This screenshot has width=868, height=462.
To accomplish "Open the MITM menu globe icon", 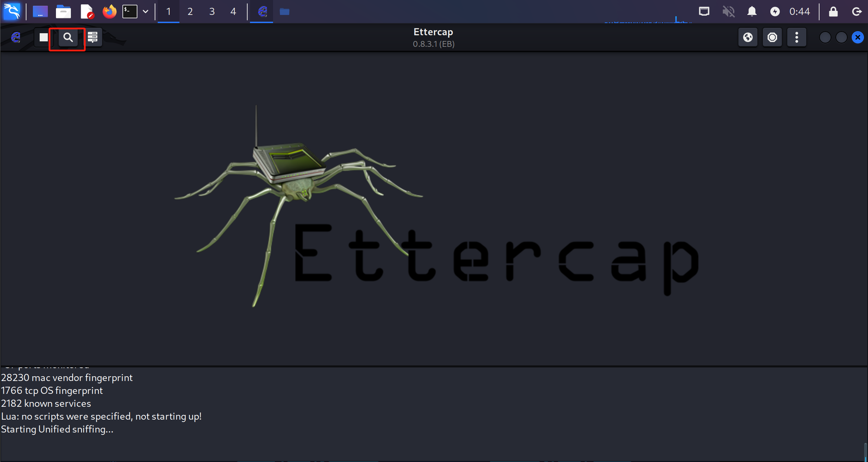I will (x=748, y=37).
